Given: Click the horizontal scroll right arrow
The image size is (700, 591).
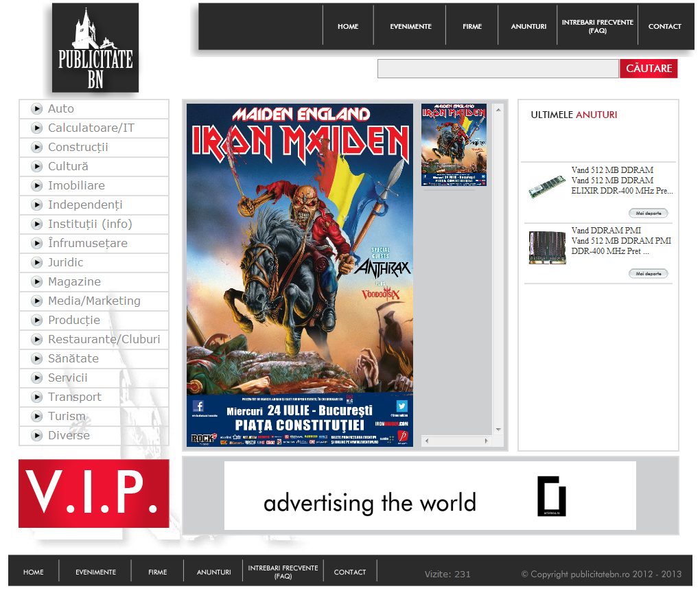Looking at the screenshot, I should 486,441.
